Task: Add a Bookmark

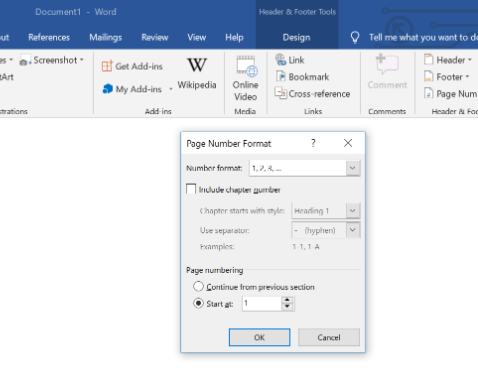Action: click(302, 77)
